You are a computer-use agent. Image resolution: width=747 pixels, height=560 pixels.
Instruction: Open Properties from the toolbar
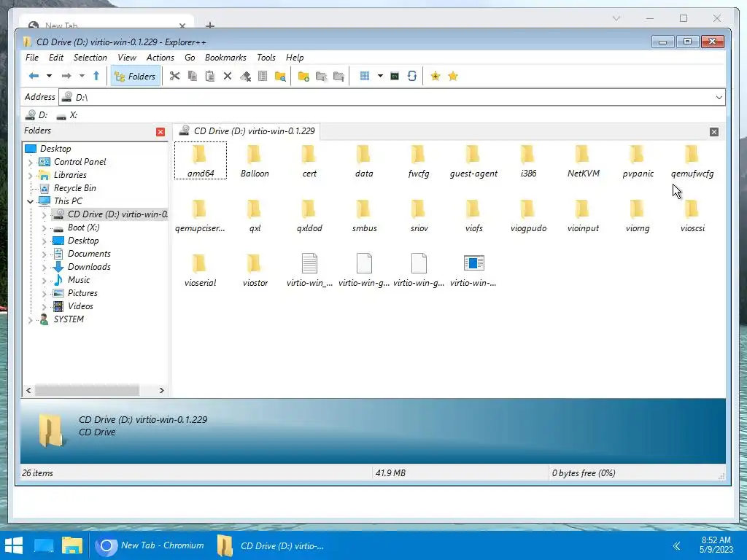tap(263, 76)
